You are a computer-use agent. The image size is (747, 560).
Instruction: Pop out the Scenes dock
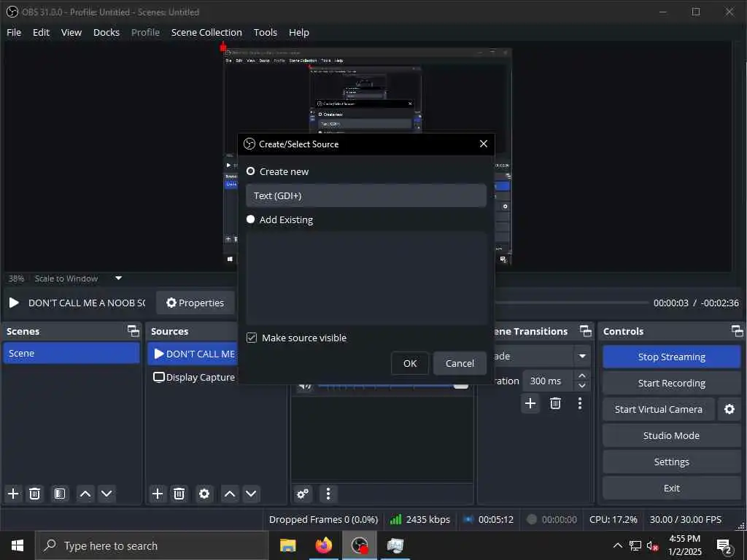[133, 331]
